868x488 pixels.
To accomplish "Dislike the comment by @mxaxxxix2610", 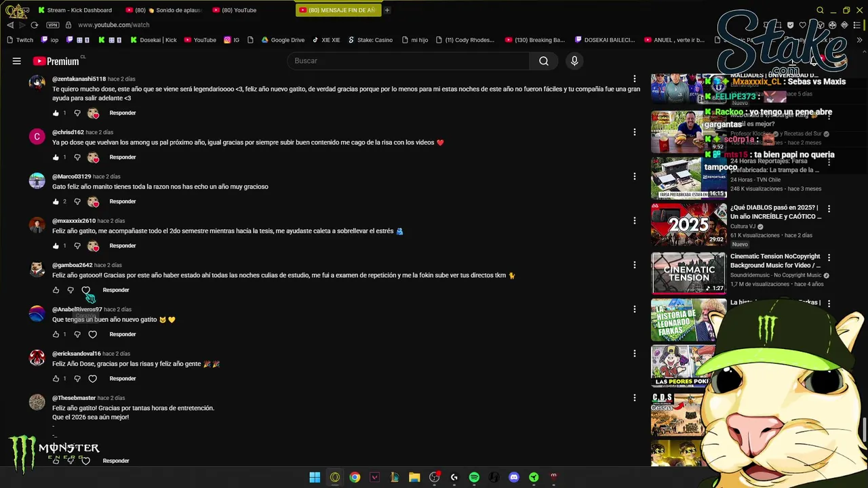I will coord(77,245).
